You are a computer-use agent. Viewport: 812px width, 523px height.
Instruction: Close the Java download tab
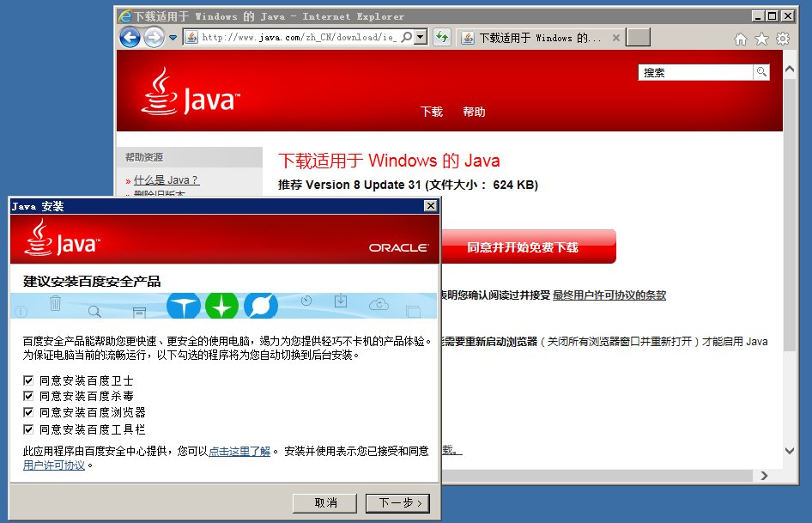coord(615,38)
